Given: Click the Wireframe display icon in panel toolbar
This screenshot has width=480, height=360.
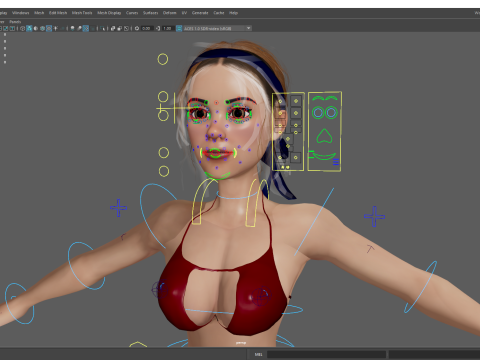Looking at the screenshot, I should point(23,28).
